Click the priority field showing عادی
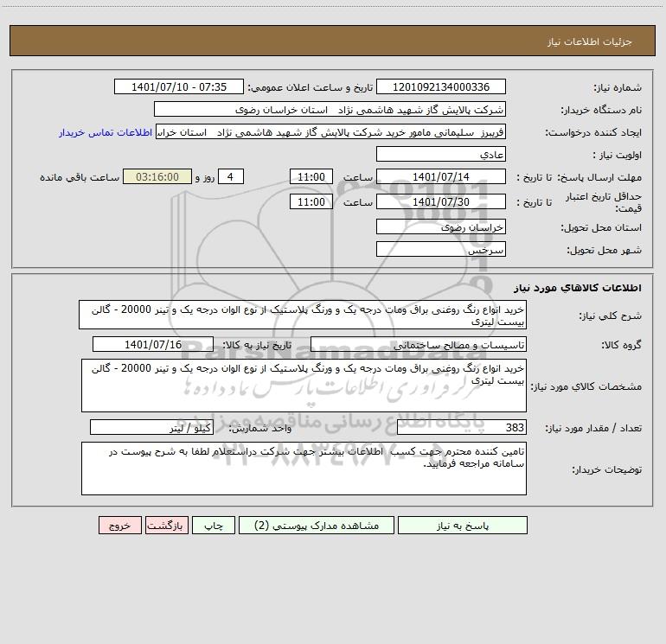Viewport: 666px width, 644px height. (441, 154)
